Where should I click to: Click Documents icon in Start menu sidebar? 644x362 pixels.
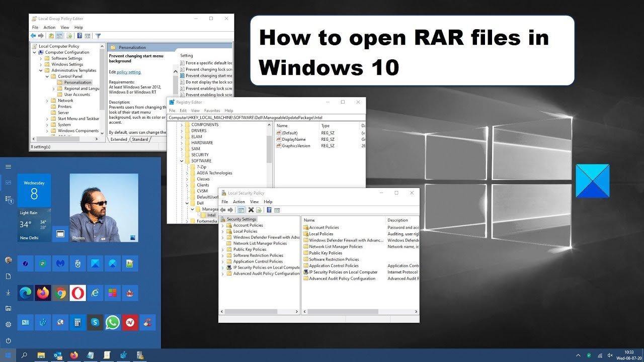click(x=8, y=276)
